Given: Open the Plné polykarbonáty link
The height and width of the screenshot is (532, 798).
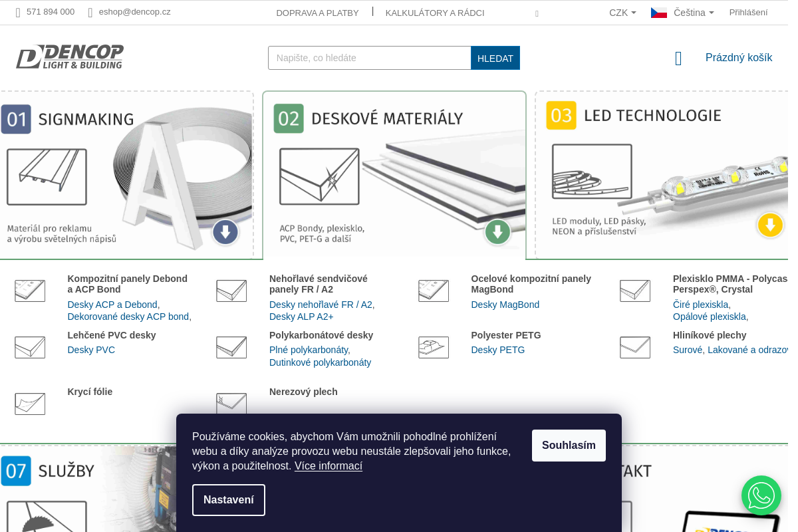Looking at the screenshot, I should point(310,350).
